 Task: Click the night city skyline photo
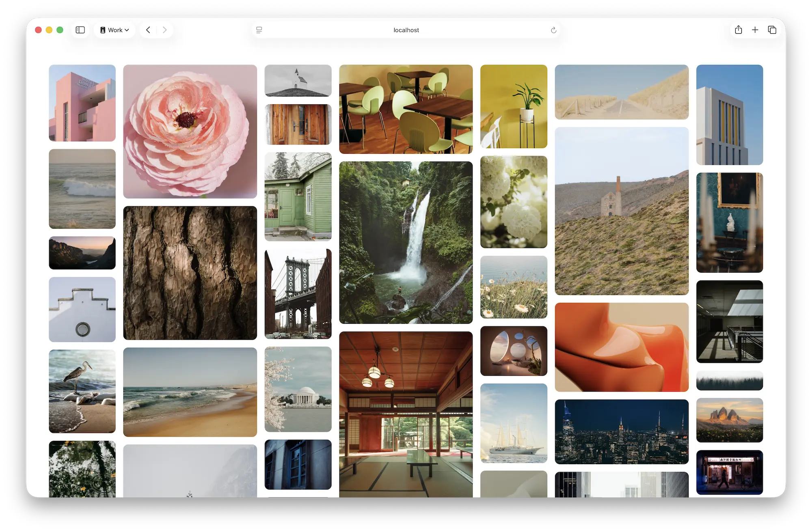click(x=622, y=431)
